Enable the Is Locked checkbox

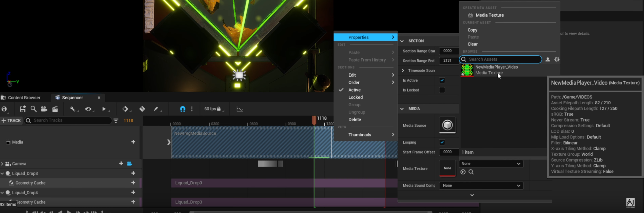click(x=442, y=90)
